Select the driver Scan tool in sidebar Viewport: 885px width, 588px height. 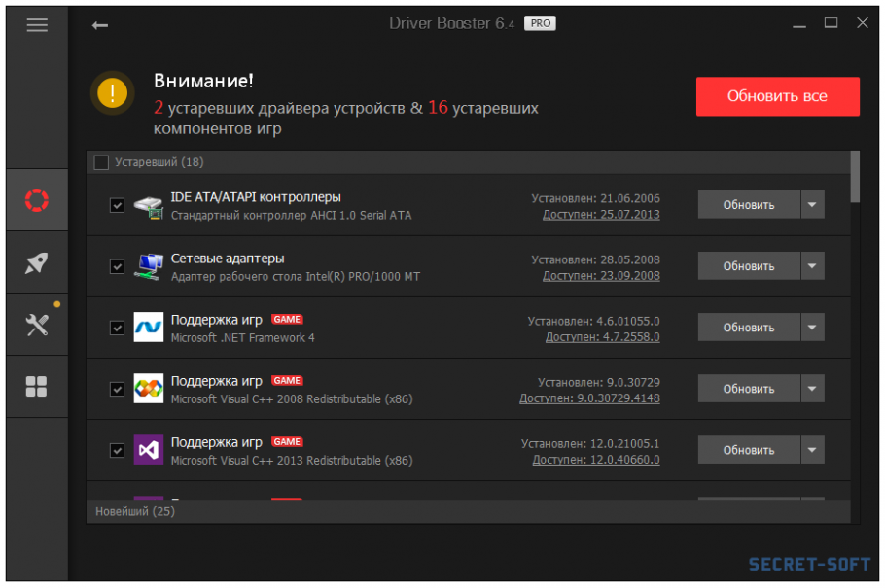[x=37, y=199]
